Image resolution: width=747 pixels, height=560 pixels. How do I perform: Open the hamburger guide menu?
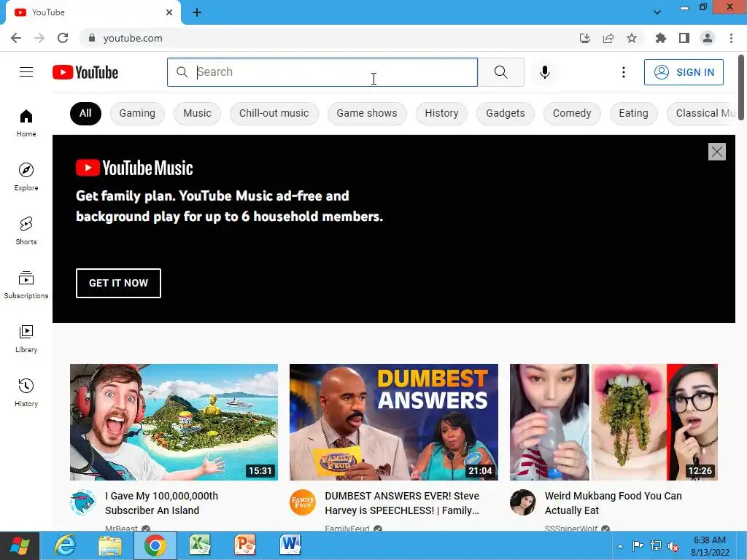coord(26,72)
